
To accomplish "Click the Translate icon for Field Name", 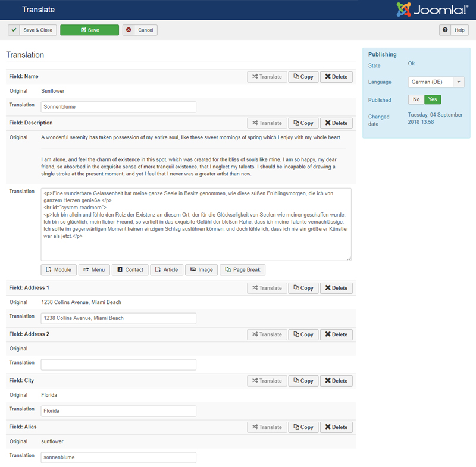I will [x=267, y=76].
